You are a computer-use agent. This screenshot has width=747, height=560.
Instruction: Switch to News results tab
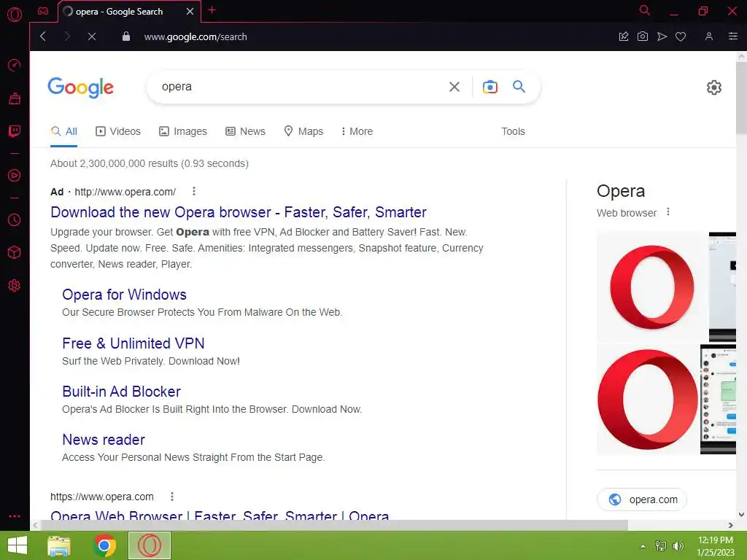tap(245, 131)
